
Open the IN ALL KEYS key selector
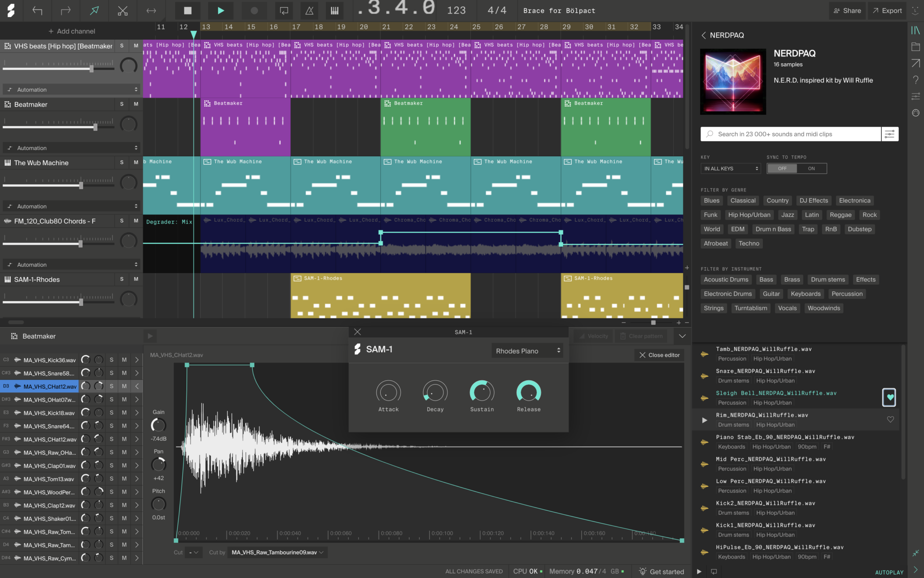click(x=730, y=168)
